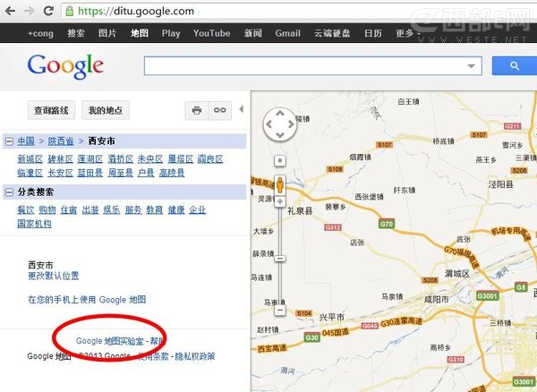Click the map zoom out minus button
The height and width of the screenshot is (392, 537).
pyautogui.click(x=279, y=311)
